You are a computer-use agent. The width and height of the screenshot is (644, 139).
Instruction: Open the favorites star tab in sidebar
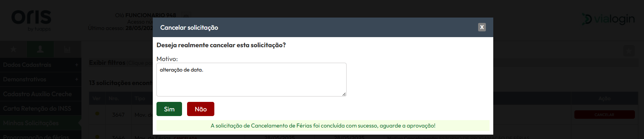pyautogui.click(x=13, y=49)
